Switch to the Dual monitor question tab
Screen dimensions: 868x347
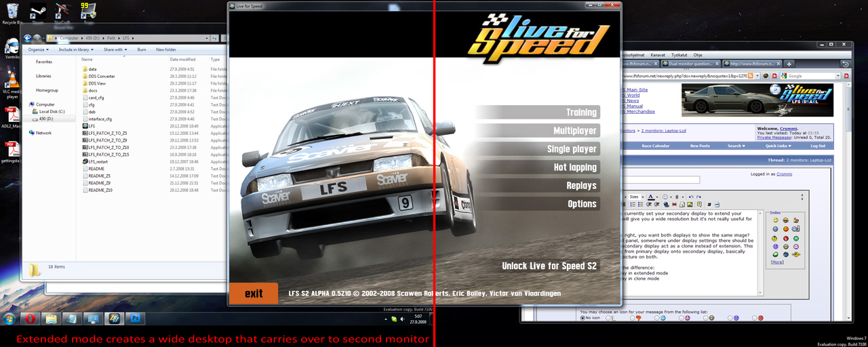690,64
